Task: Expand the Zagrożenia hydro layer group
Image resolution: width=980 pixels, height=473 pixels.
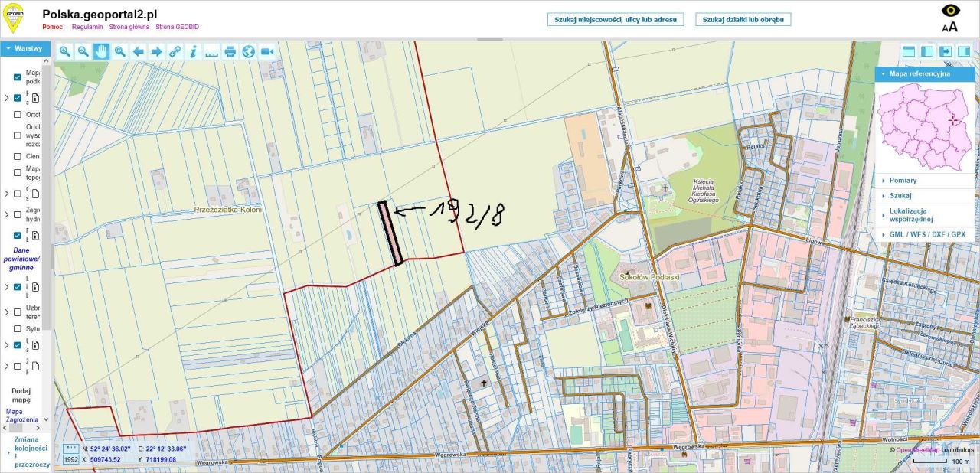Action: click(7, 215)
